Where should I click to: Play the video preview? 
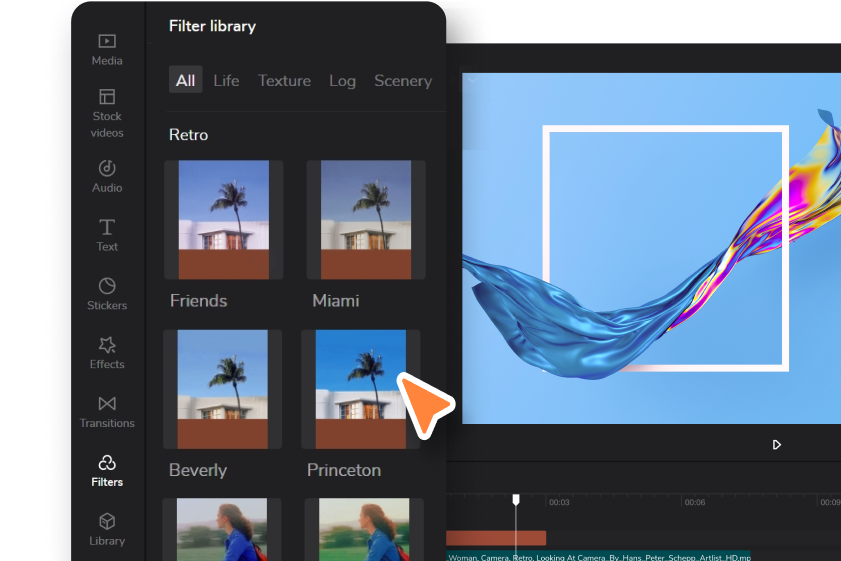pos(776,445)
